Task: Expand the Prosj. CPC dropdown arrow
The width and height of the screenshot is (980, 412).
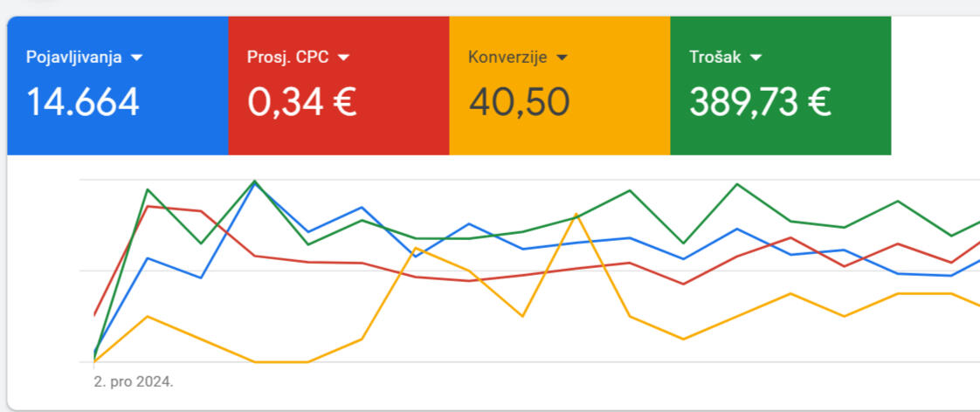Action: 343,58
